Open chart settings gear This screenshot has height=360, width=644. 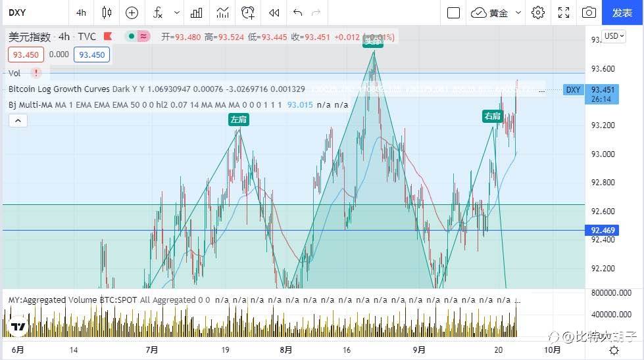click(538, 12)
